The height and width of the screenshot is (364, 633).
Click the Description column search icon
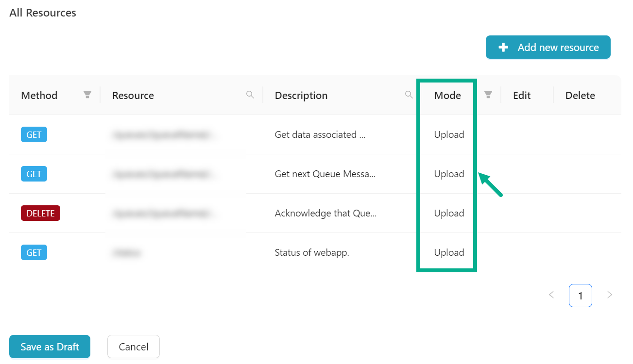[409, 95]
